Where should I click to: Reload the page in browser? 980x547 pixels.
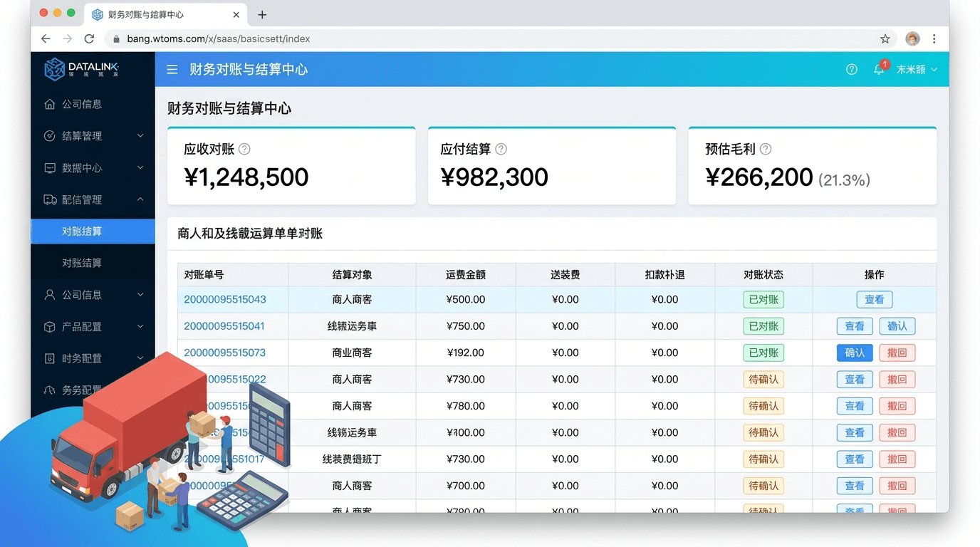(89, 39)
